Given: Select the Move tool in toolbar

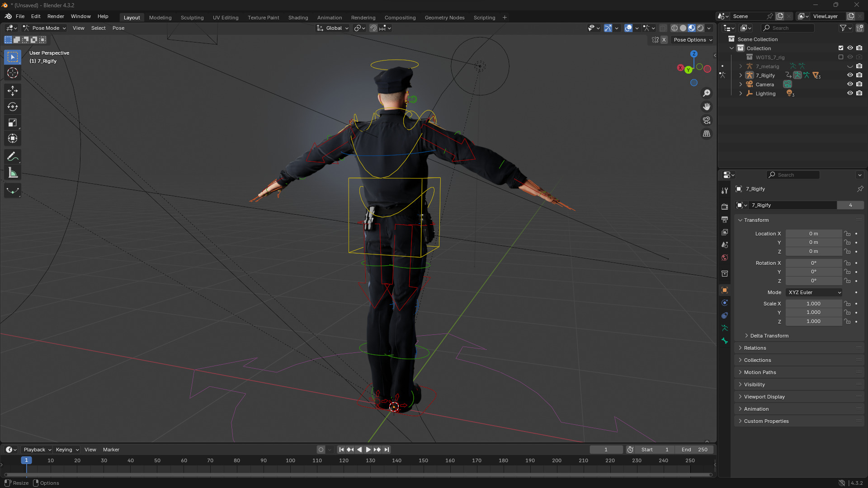Looking at the screenshot, I should [x=13, y=91].
